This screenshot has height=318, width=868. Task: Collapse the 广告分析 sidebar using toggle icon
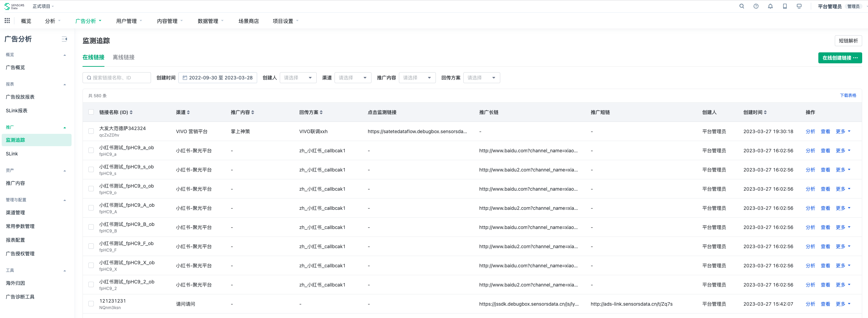click(64, 39)
